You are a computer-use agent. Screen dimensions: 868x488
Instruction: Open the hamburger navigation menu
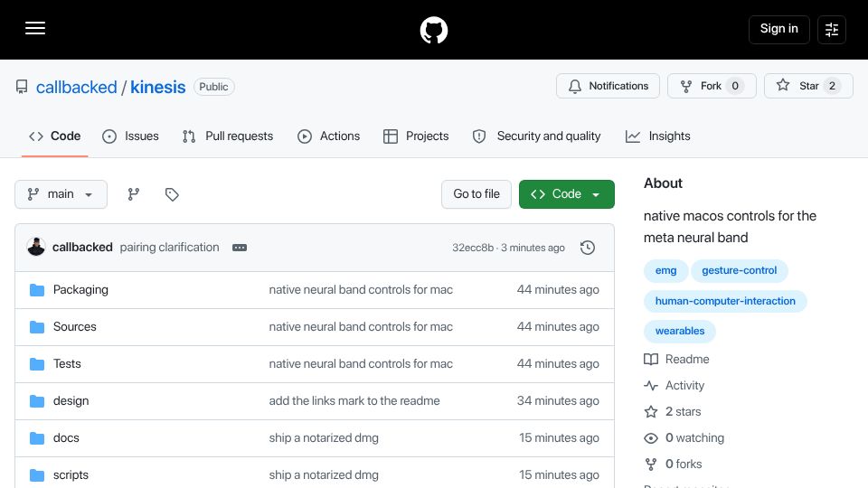[35, 28]
